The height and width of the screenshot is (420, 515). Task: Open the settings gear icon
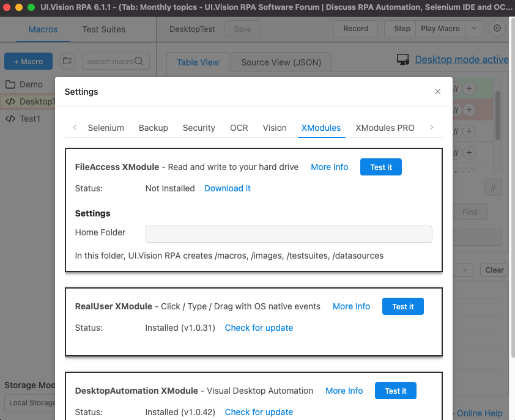click(x=497, y=28)
